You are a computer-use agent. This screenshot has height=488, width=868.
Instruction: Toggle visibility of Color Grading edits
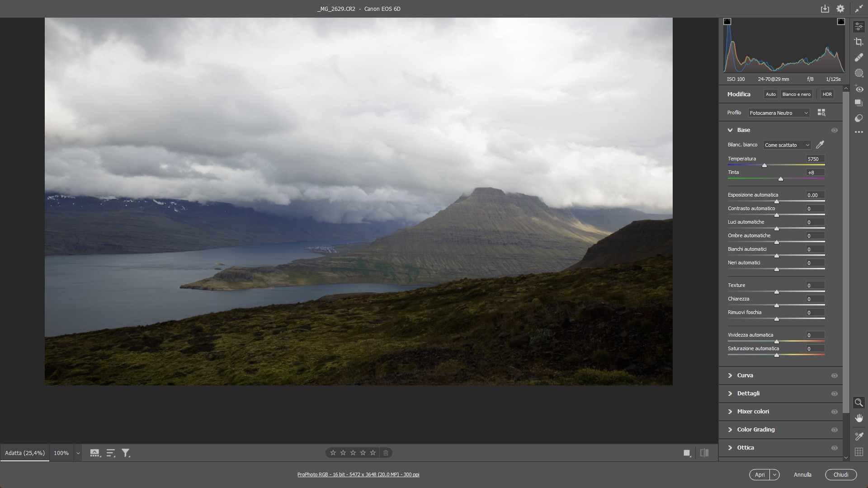(x=835, y=430)
